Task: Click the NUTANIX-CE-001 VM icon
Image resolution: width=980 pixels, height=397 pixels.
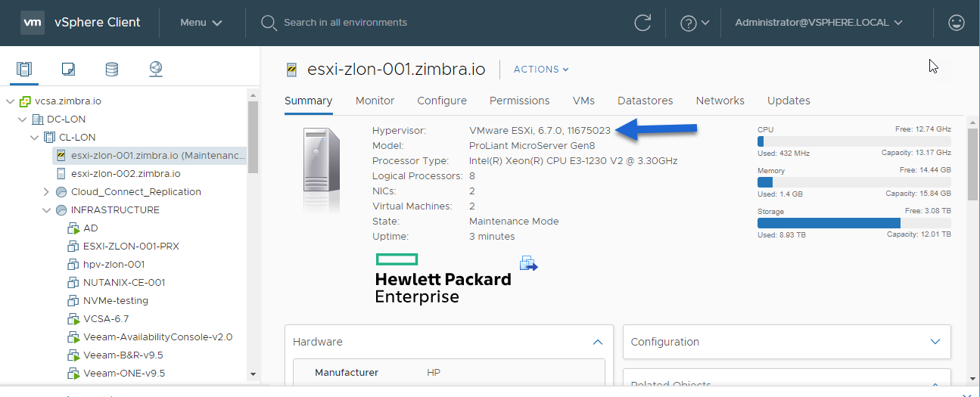Action: pos(73,283)
